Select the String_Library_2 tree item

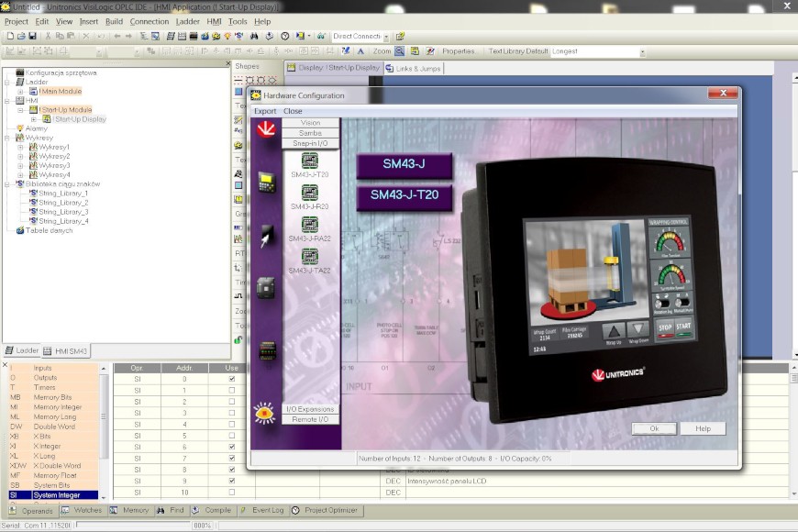63,203
